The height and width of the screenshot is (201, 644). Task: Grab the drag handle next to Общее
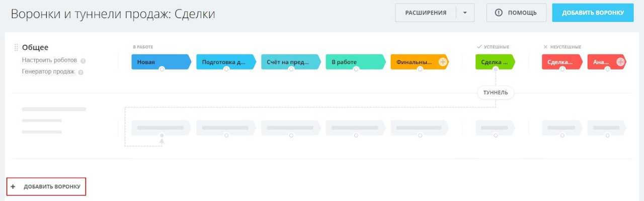16,48
